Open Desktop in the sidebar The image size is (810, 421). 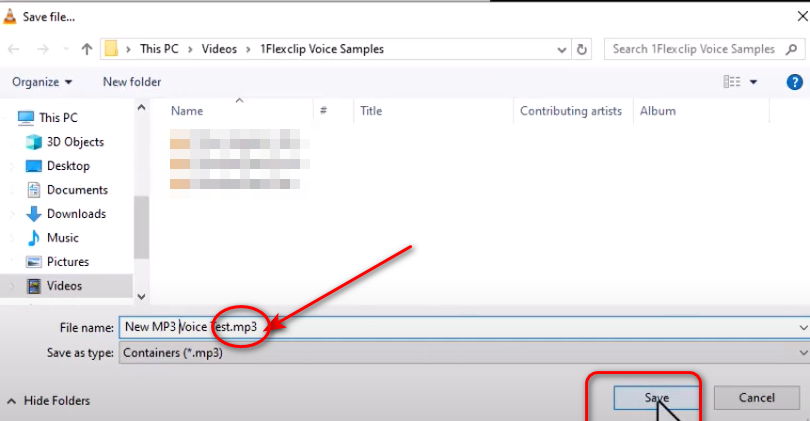pyautogui.click(x=68, y=166)
